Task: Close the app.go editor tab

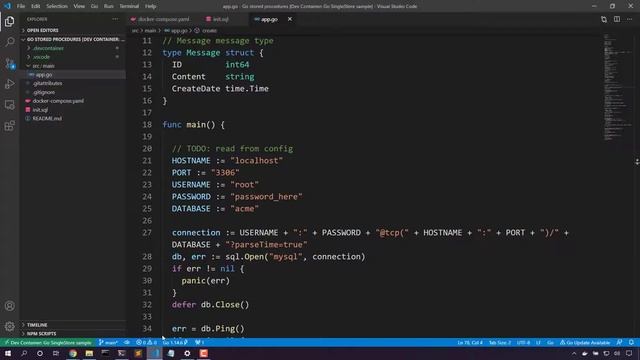Action: (x=290, y=19)
